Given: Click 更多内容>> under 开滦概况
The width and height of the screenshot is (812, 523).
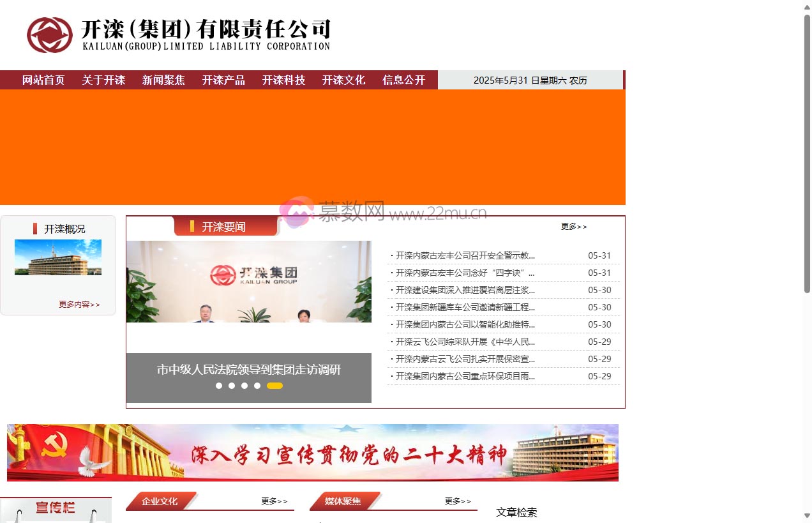Looking at the screenshot, I should point(79,305).
